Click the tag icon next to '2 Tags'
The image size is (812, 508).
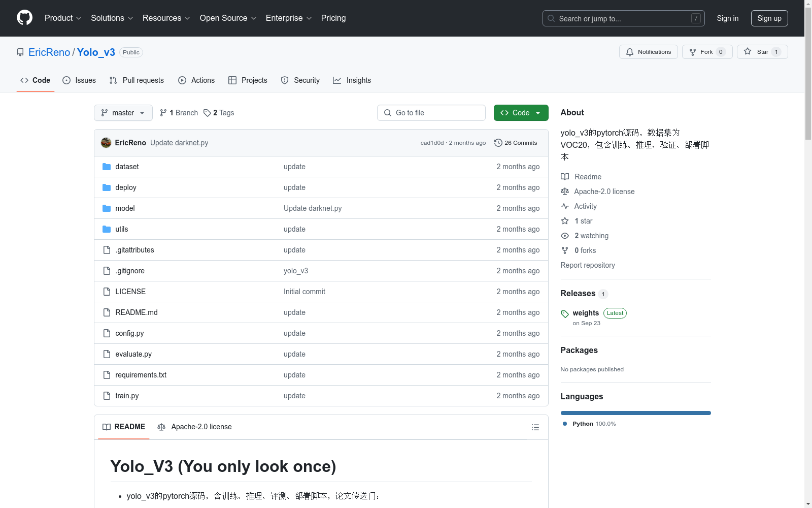pos(207,113)
